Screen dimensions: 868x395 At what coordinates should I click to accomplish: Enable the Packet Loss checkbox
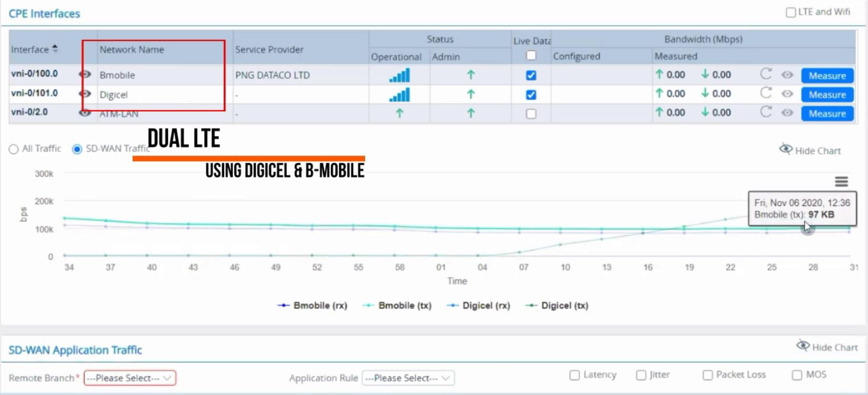coord(707,375)
